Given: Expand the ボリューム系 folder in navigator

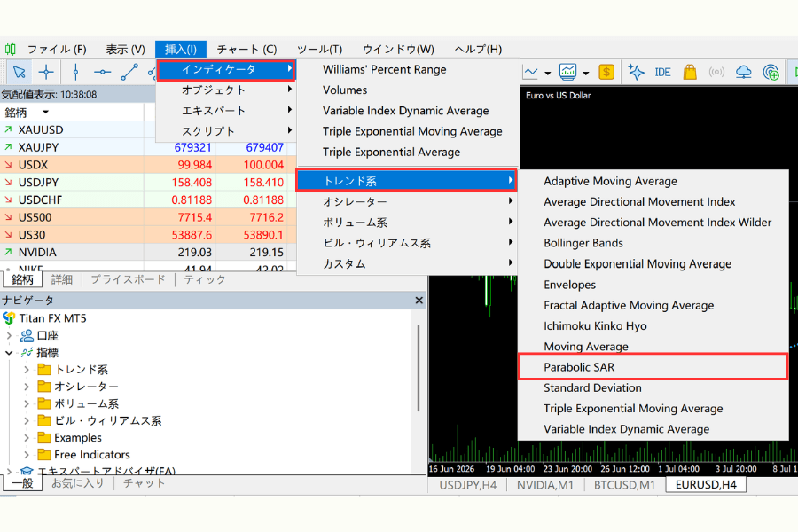Looking at the screenshot, I should tap(27, 403).
